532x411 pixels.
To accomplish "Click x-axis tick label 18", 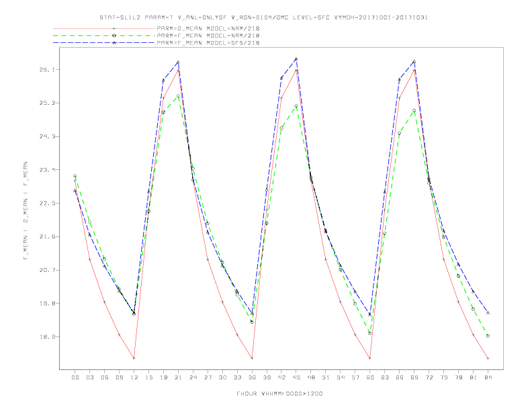I will pyautogui.click(x=163, y=377).
